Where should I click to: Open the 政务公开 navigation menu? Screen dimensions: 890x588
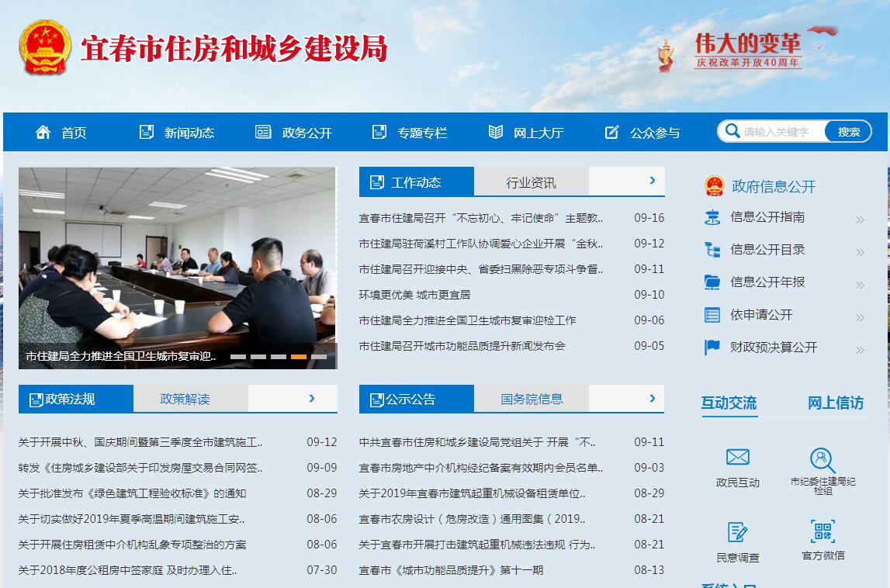294,133
